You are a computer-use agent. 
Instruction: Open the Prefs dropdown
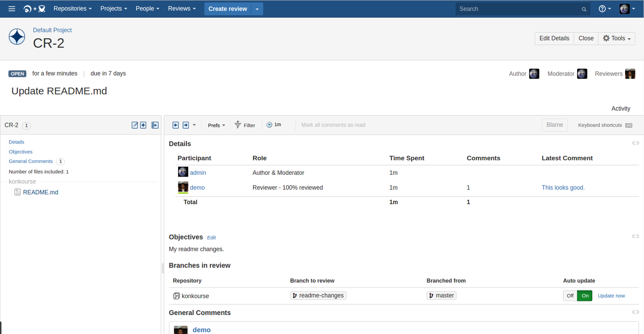coord(216,125)
